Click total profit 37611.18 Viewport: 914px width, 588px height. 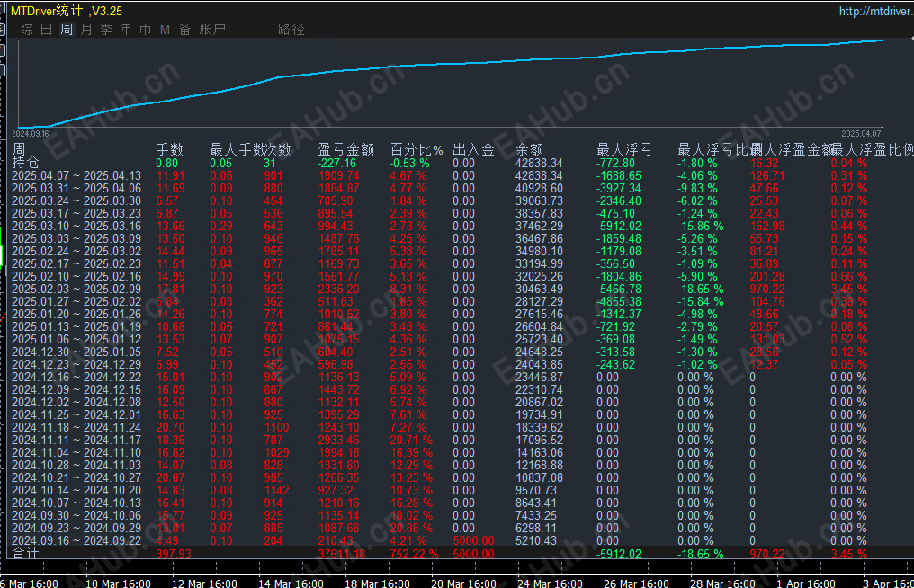342,554
